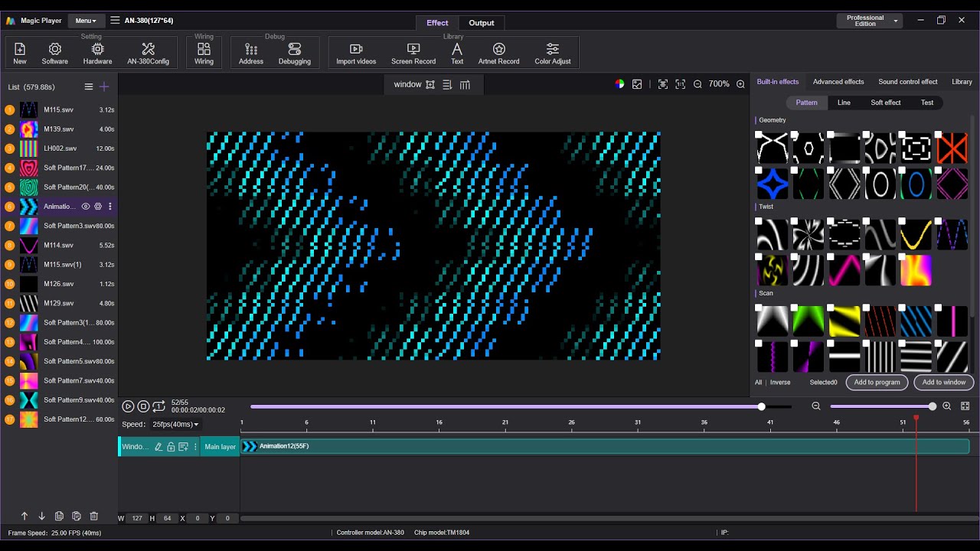The width and height of the screenshot is (980, 551).
Task: Open three-dot options on Animation list row
Action: coord(110,207)
